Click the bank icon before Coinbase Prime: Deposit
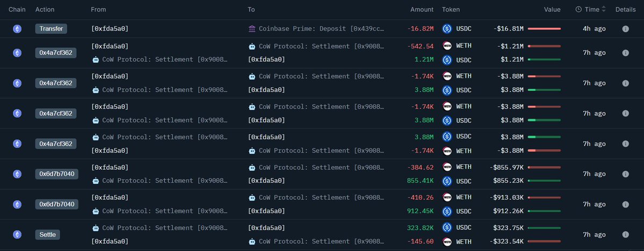 (x=252, y=29)
